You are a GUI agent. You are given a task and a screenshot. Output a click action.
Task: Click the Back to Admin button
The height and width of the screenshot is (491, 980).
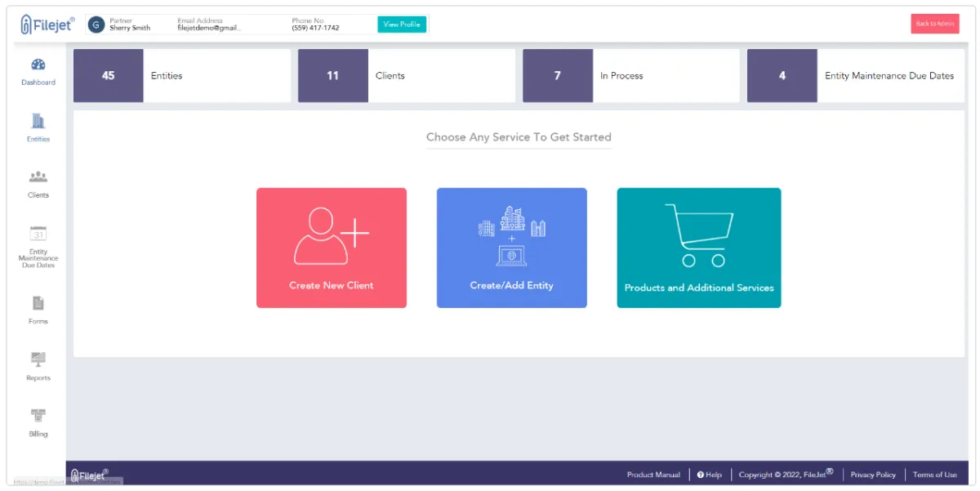pos(935,24)
